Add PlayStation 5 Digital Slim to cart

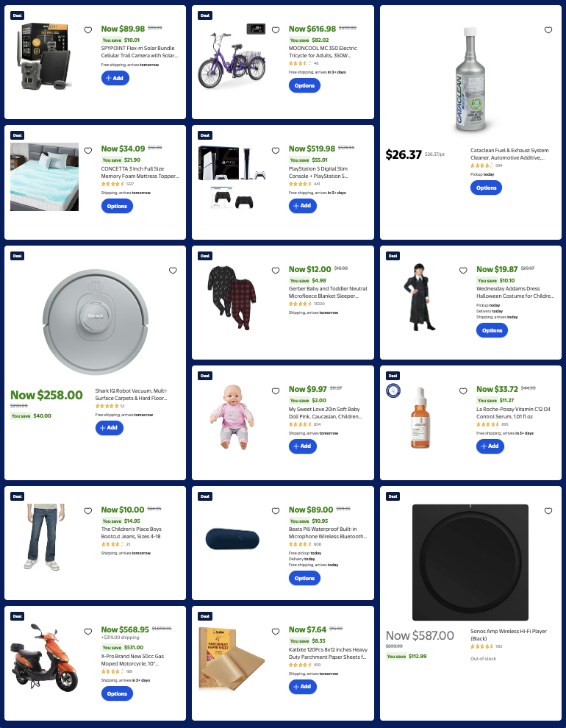(x=303, y=206)
